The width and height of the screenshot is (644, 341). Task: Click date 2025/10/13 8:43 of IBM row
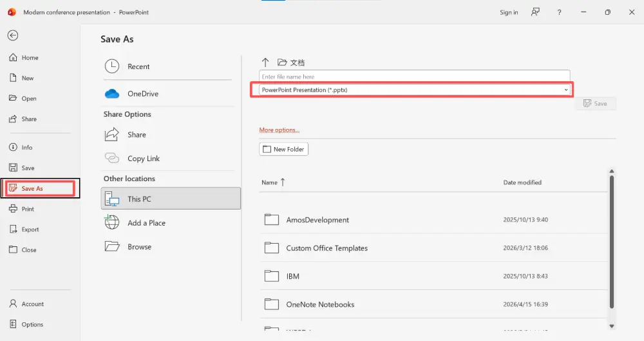[526, 276]
